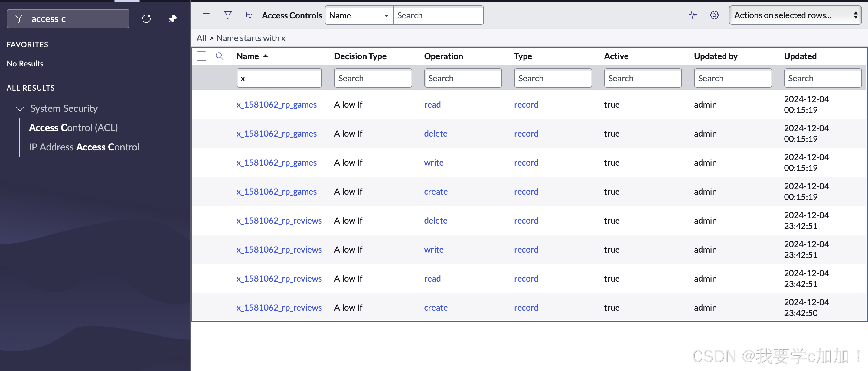Screen dimensions: 868x371
Task: Open IP Address Access Control module
Action: (84, 147)
